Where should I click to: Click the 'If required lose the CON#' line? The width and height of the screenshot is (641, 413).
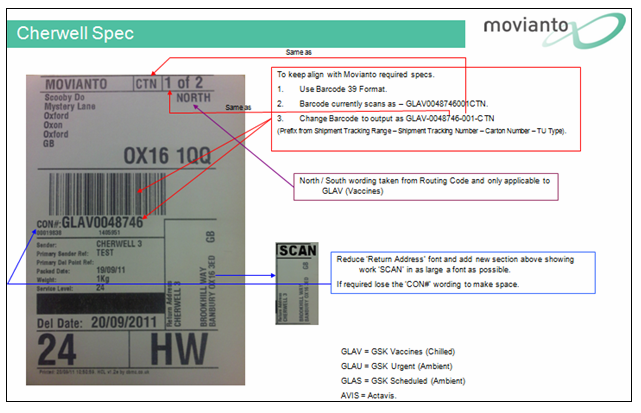pyautogui.click(x=428, y=284)
